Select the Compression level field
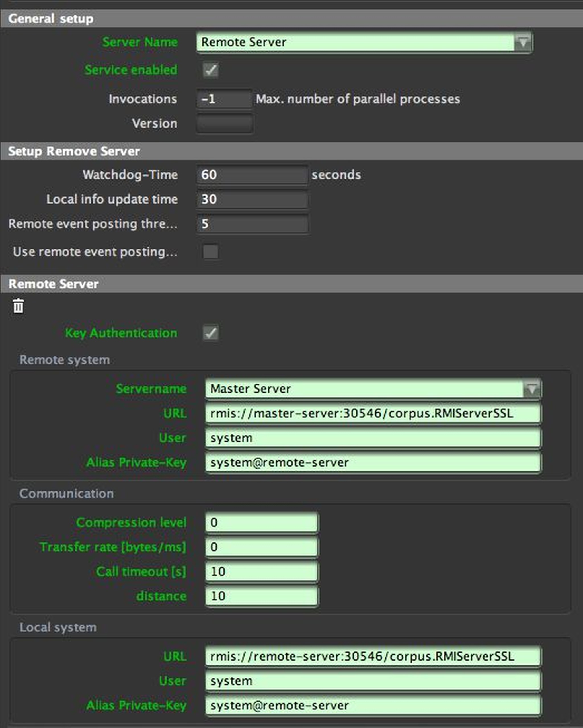 coord(261,522)
